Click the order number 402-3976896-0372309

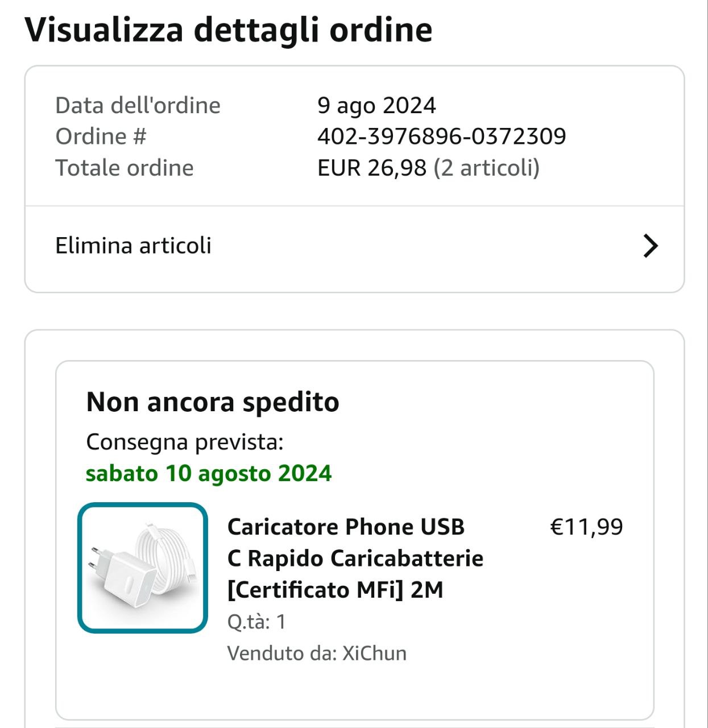[x=441, y=136]
